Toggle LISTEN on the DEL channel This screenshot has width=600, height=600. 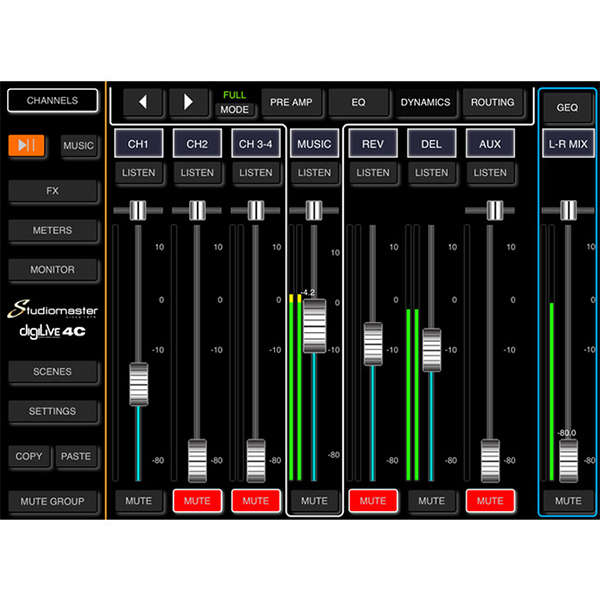pyautogui.click(x=431, y=173)
